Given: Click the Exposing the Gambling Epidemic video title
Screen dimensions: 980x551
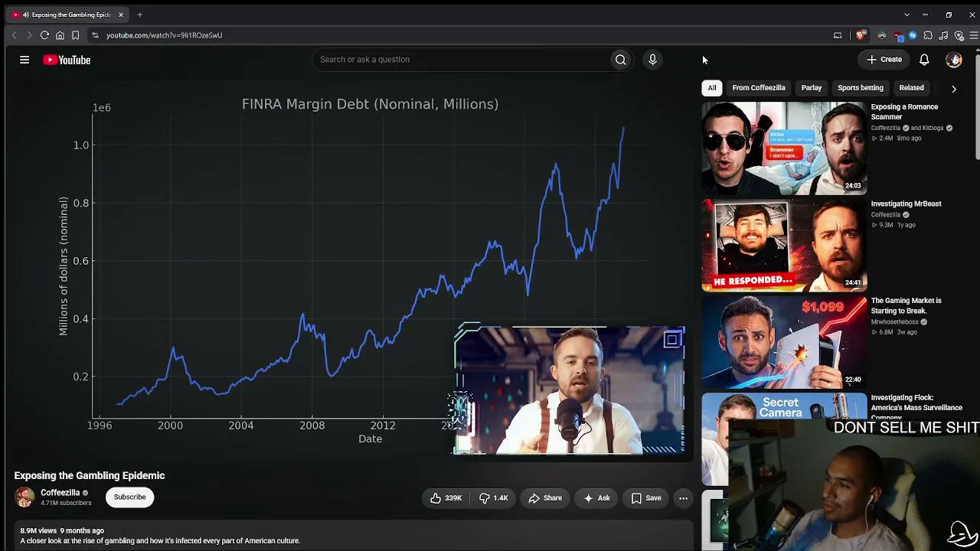Looking at the screenshot, I should coord(90,476).
